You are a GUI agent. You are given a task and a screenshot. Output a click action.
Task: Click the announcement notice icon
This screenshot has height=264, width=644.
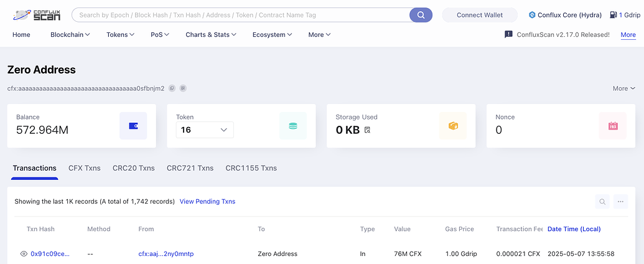[508, 34]
